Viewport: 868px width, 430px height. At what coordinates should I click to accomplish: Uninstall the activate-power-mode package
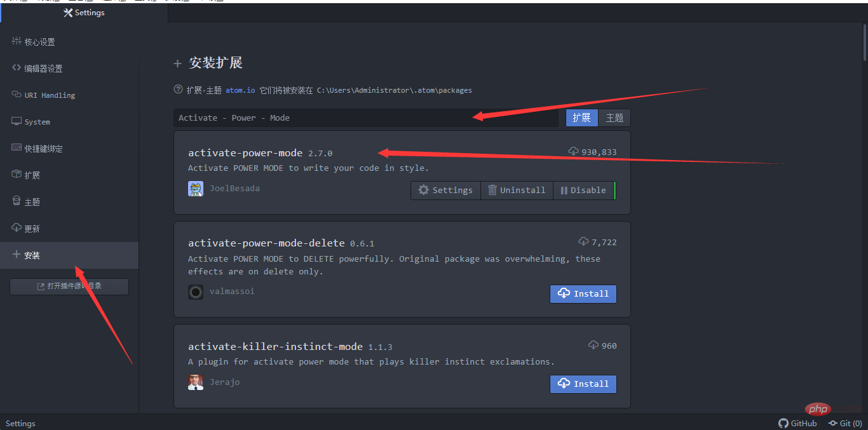[x=517, y=191]
